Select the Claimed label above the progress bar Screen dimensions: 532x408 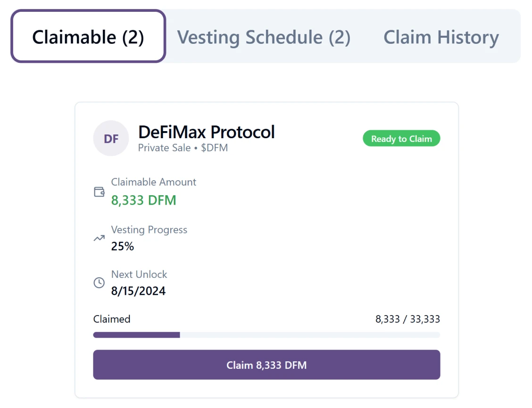(x=112, y=319)
